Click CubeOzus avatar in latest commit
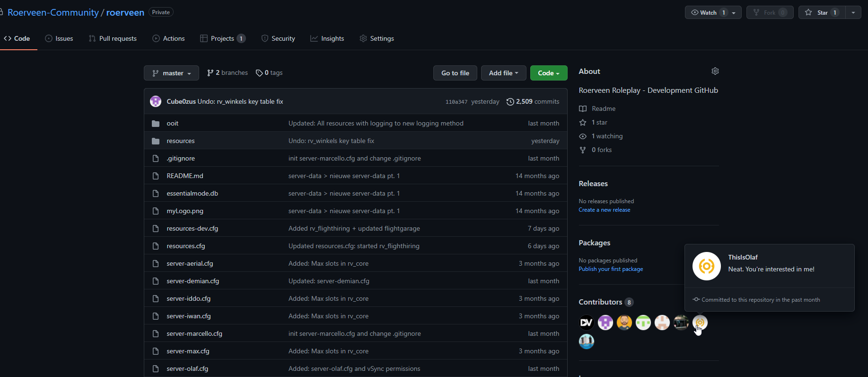This screenshot has height=377, width=868. coord(156,101)
